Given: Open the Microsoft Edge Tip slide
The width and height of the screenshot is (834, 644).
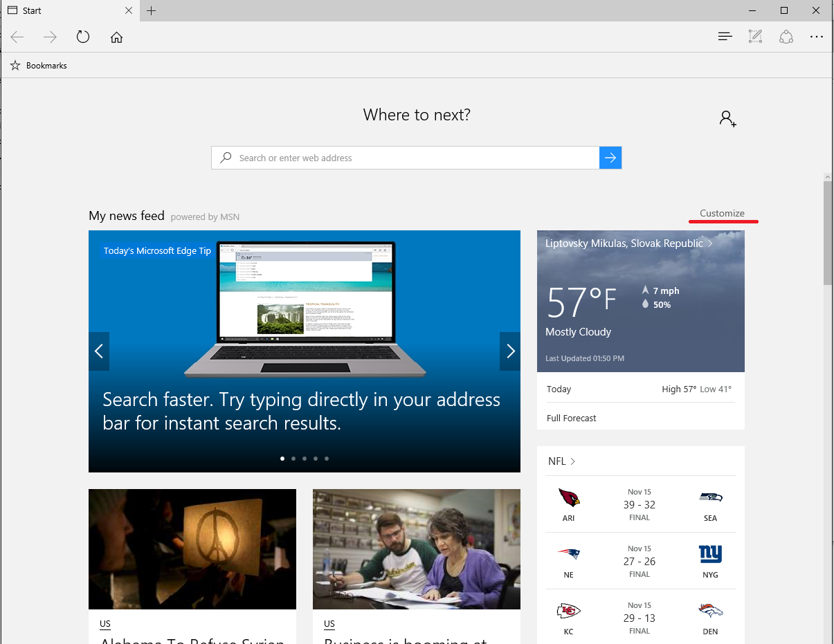Looking at the screenshot, I should pos(305,351).
